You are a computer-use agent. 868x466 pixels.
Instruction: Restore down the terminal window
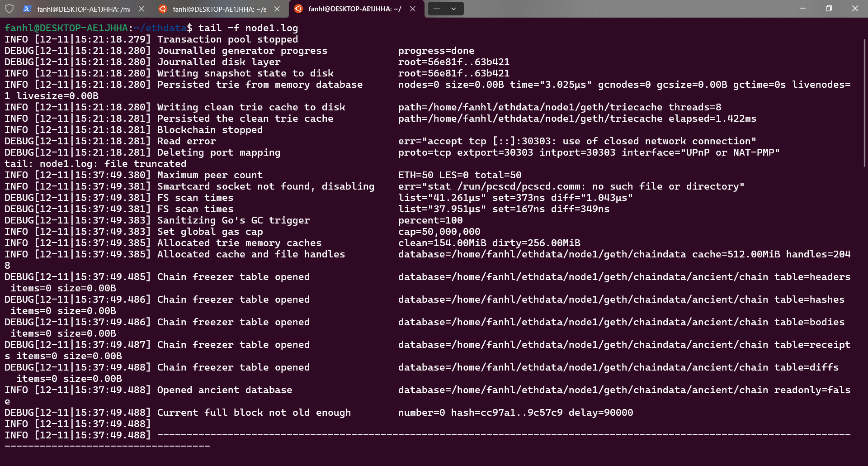[x=829, y=9]
